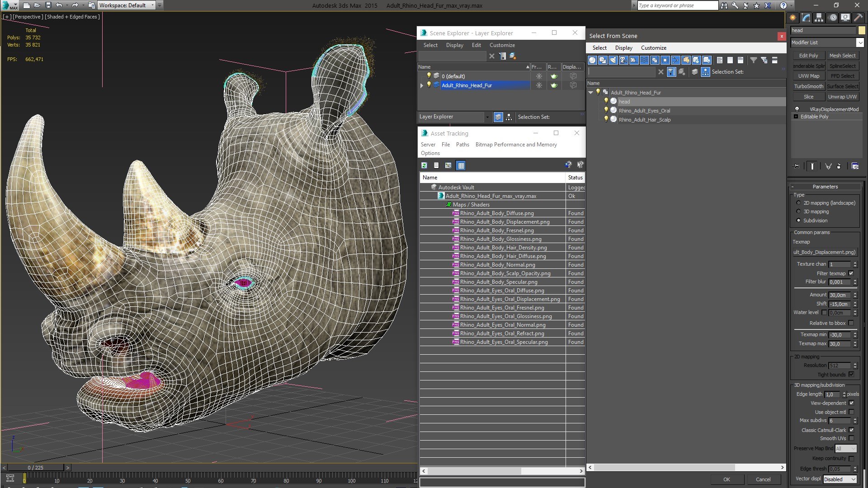Toggle Filter texmap checkbox
The height and width of the screenshot is (488, 868).
click(851, 273)
